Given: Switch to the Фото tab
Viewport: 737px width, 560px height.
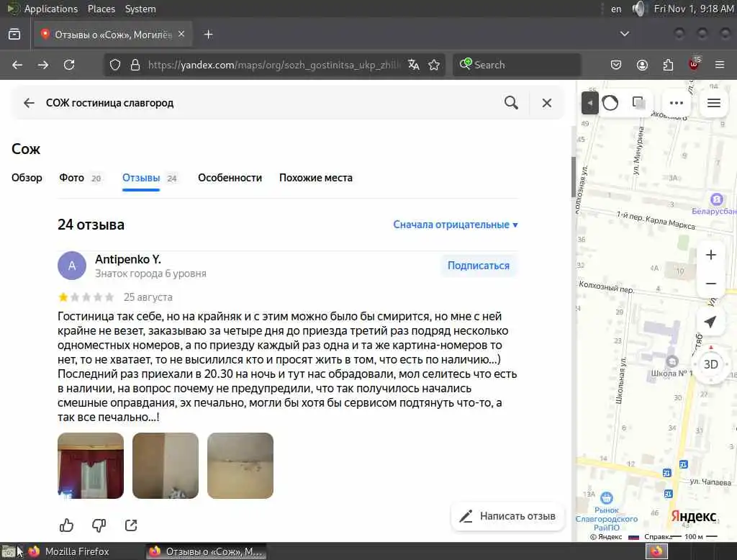Looking at the screenshot, I should [81, 178].
